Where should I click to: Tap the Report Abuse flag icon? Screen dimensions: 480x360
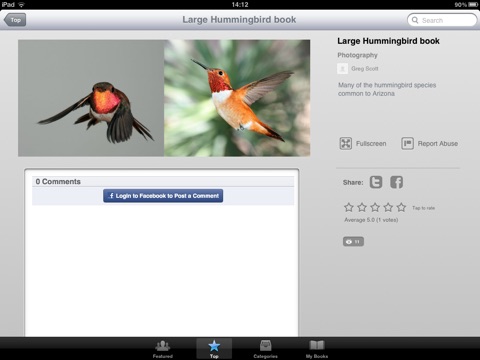[407, 144]
